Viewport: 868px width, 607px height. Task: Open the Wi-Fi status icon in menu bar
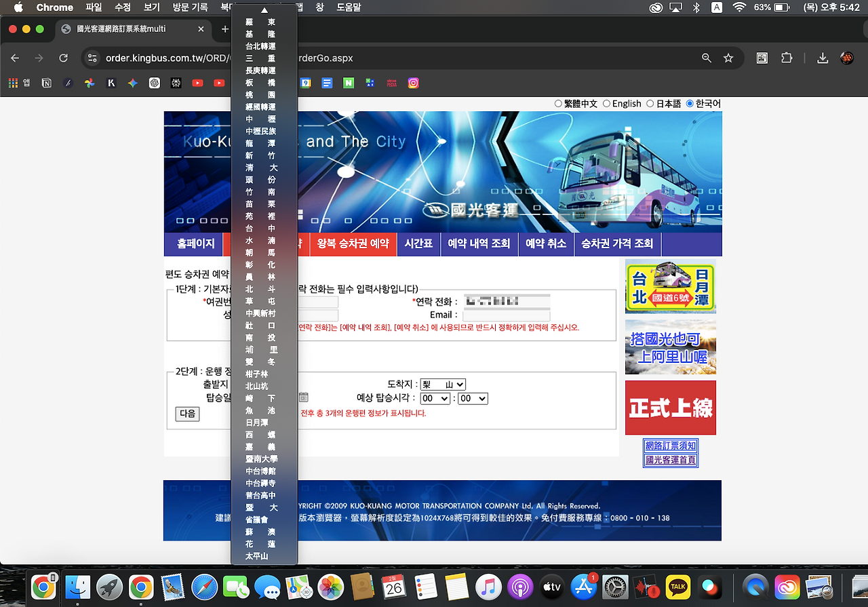pos(739,7)
